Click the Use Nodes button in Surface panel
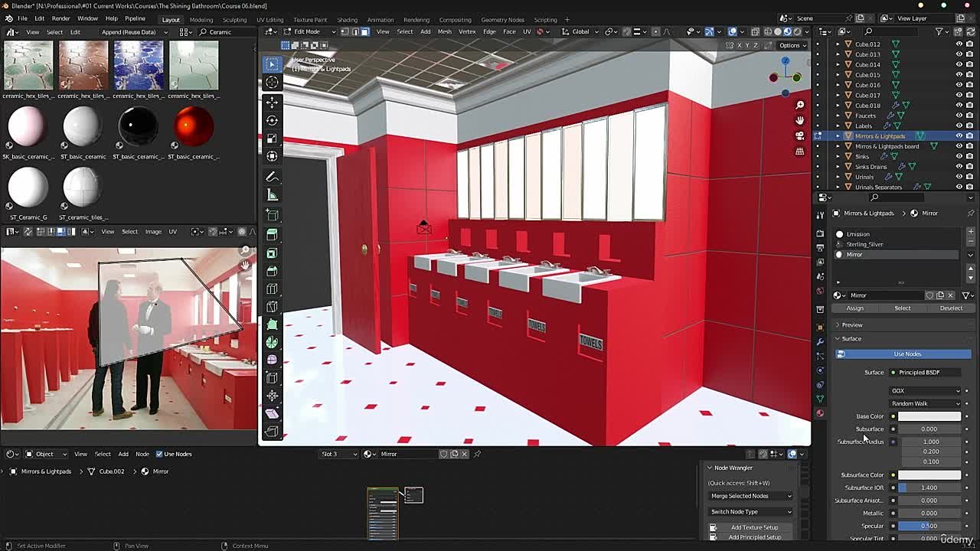 pos(903,354)
